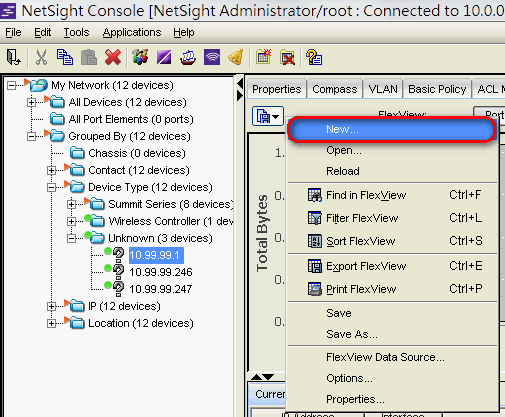Screen dimensions: 505x417
Task: Collapse the Device Type group node
Action: point(51,187)
